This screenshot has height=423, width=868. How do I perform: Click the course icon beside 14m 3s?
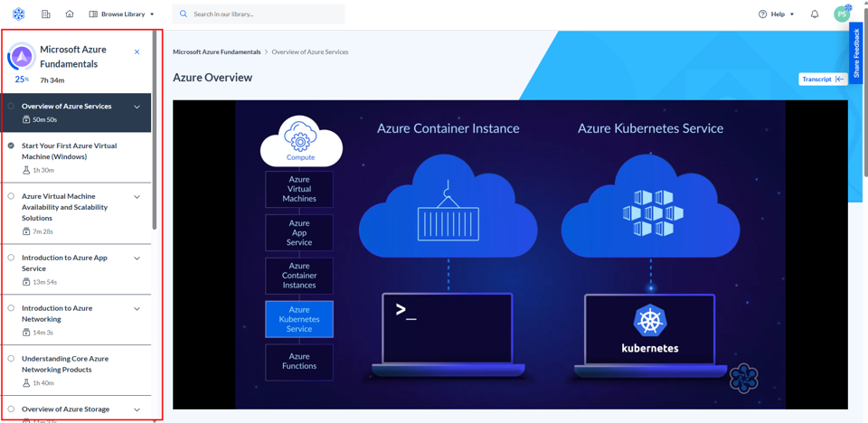[25, 333]
